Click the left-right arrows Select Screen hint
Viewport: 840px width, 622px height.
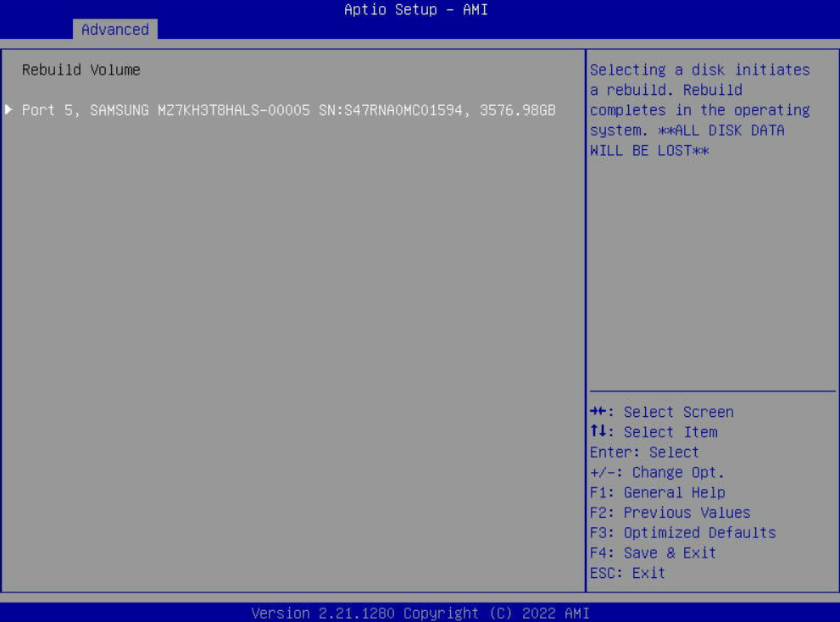tap(662, 412)
